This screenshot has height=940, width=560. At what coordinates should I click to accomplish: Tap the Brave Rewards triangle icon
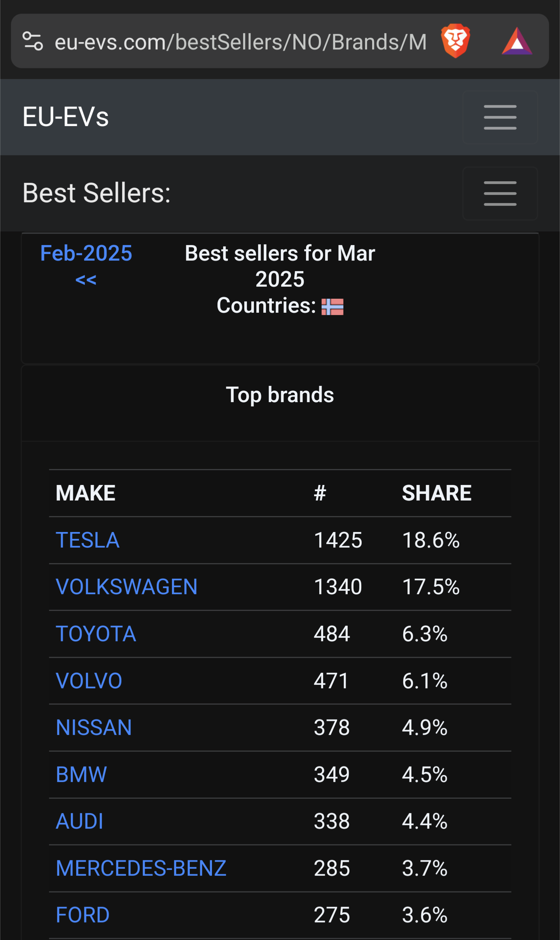pos(517,41)
